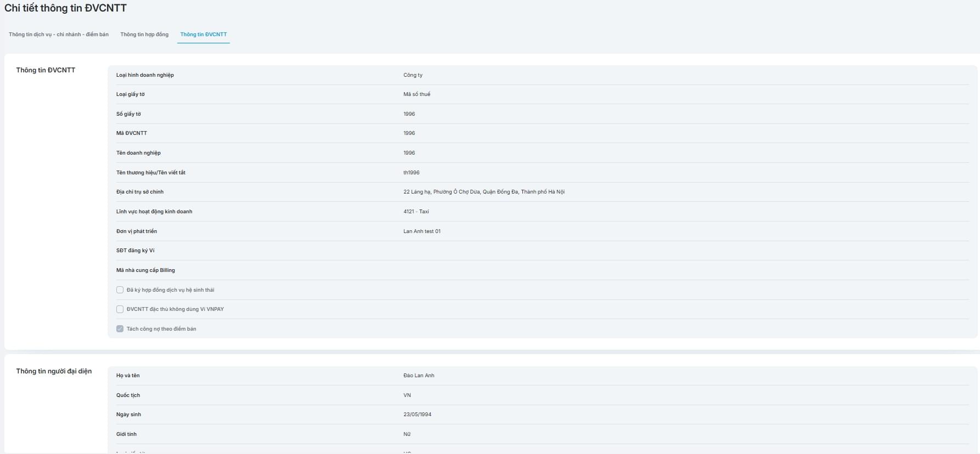This screenshot has height=454, width=980.
Task: Open the Thông tin hợp đồng tab
Action: tap(144, 35)
